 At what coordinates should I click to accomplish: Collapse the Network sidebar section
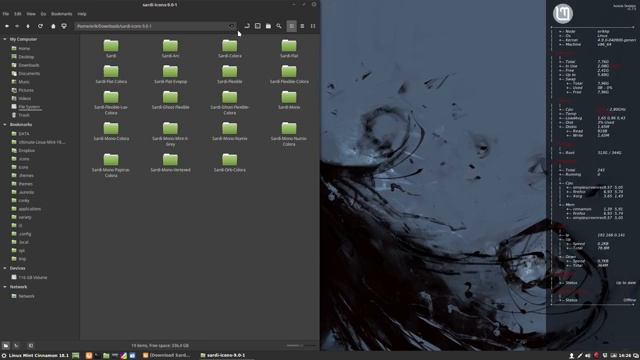(x=5, y=287)
